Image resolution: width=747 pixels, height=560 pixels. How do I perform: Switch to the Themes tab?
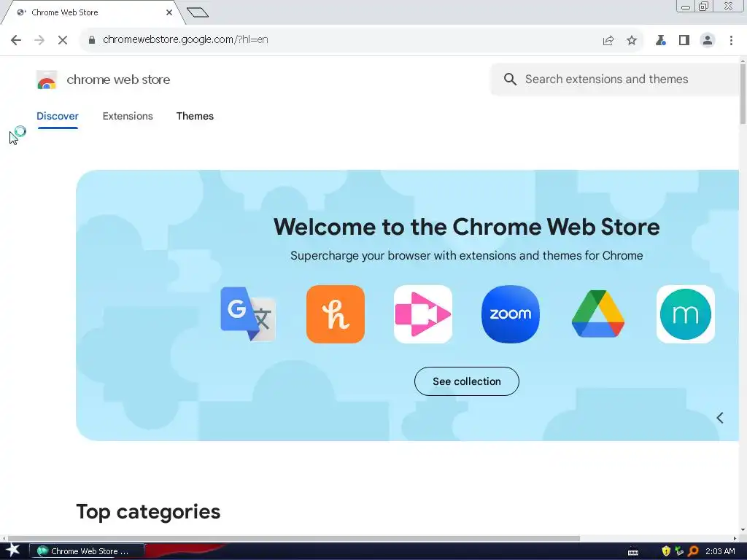pos(195,116)
